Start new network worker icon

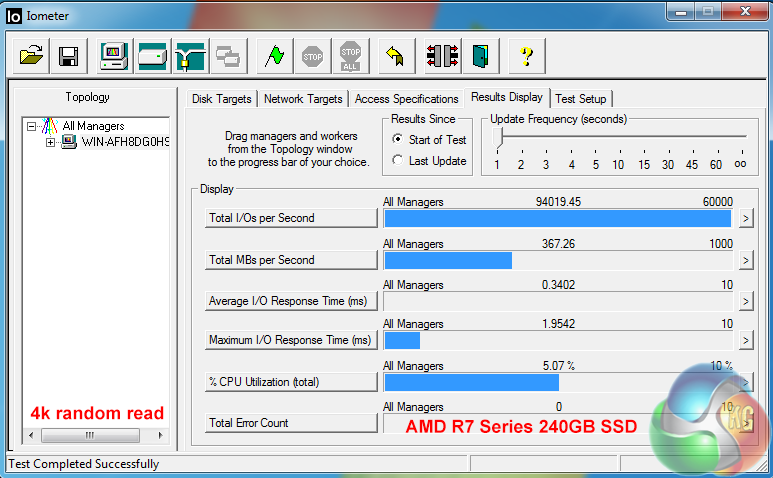[190, 56]
